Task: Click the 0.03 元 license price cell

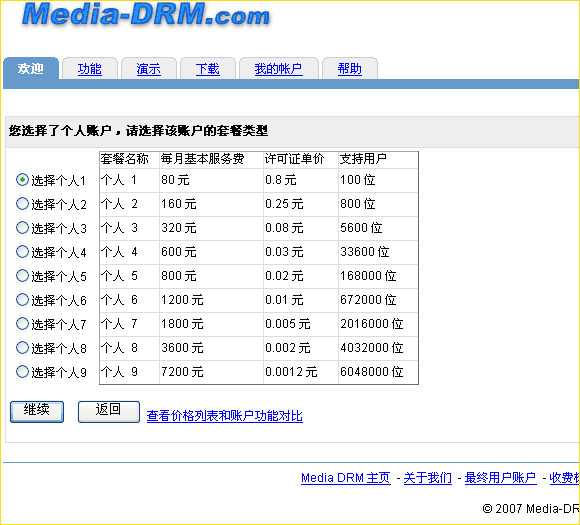Action: point(301,252)
